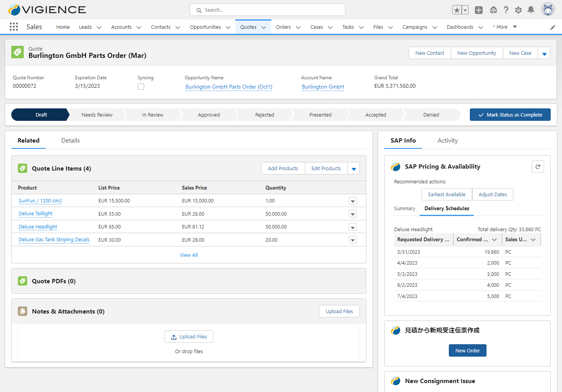Image resolution: width=562 pixels, height=392 pixels.
Task: Refresh SAP Pricing & Availability
Action: (x=538, y=167)
